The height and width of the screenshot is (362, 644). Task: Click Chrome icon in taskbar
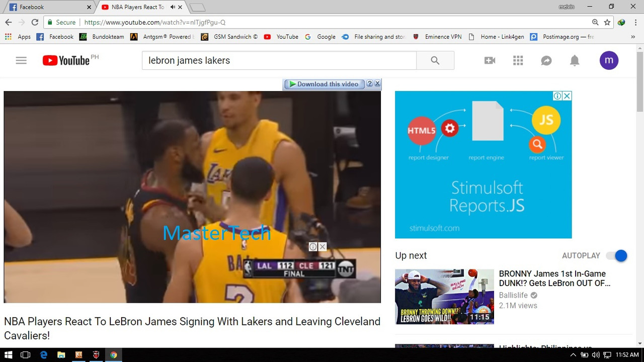[114, 354]
